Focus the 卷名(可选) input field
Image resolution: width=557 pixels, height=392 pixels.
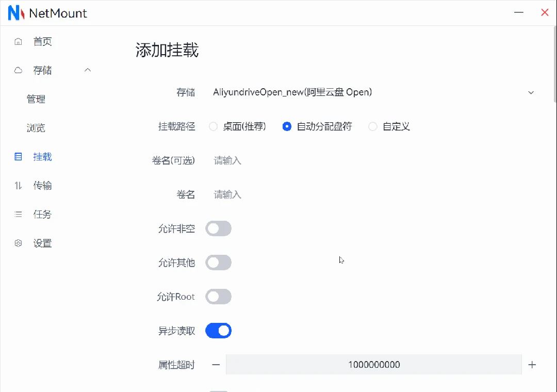(x=373, y=160)
